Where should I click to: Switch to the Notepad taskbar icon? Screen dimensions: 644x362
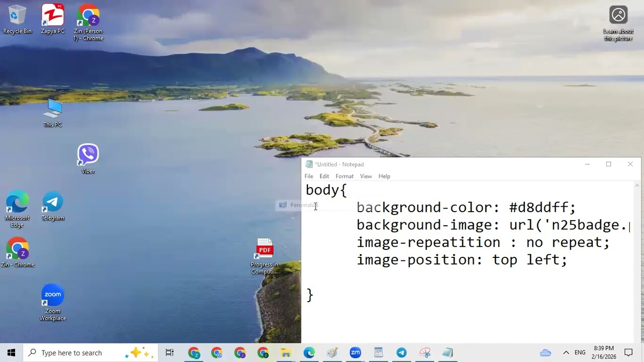point(448,352)
